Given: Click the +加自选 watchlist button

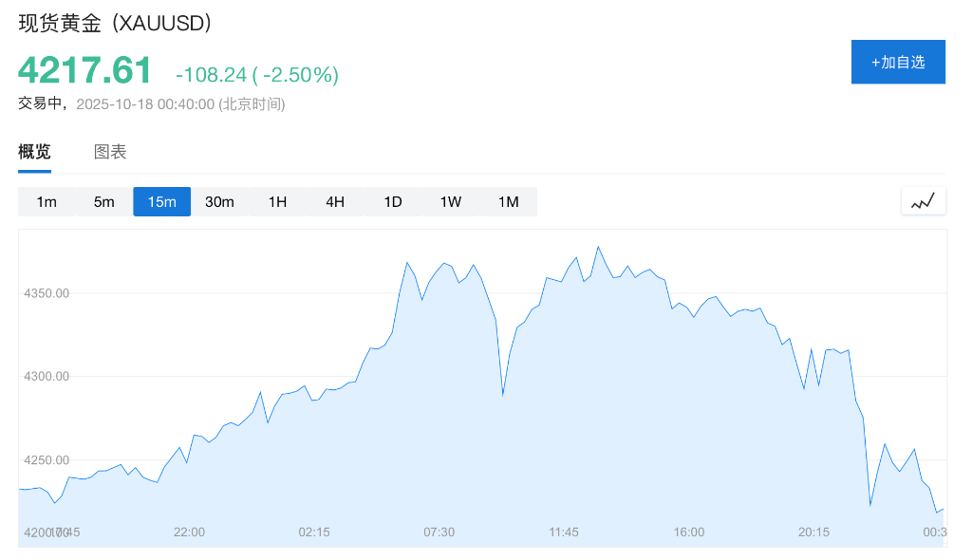Looking at the screenshot, I should 898,62.
